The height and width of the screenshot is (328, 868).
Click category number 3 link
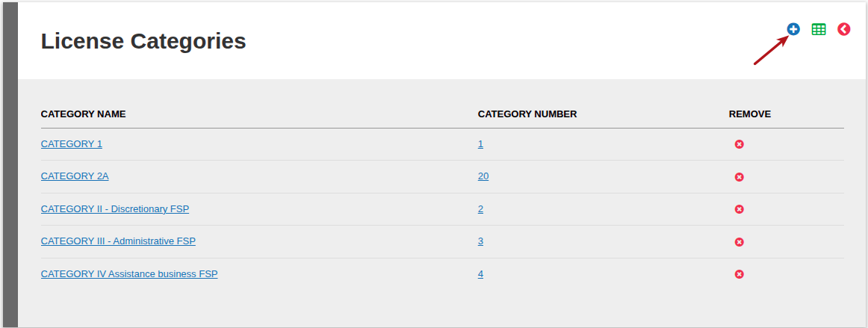click(480, 241)
